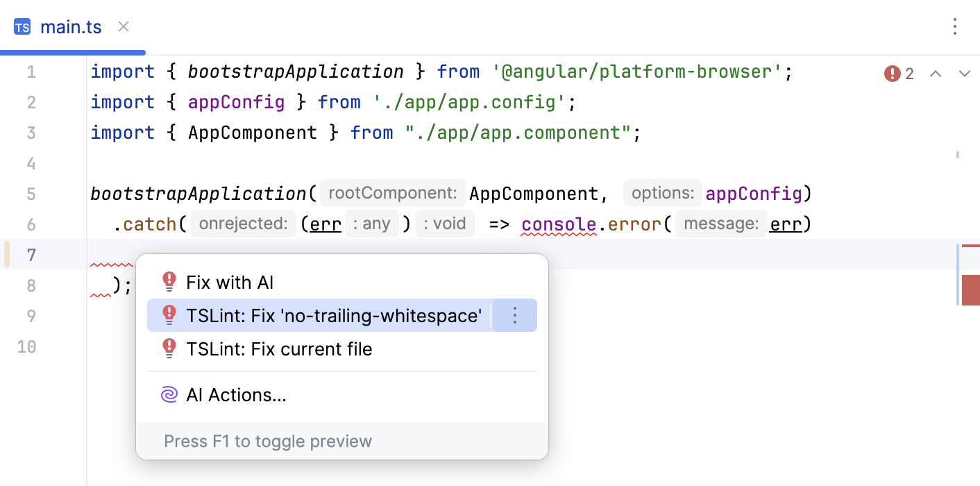Image resolution: width=980 pixels, height=486 pixels.
Task: Open the editor options kebab menu top right
Action: click(955, 26)
